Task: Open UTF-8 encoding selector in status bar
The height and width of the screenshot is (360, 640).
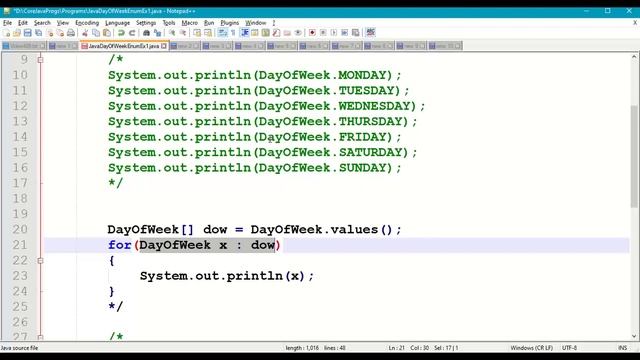Action: pos(569,348)
